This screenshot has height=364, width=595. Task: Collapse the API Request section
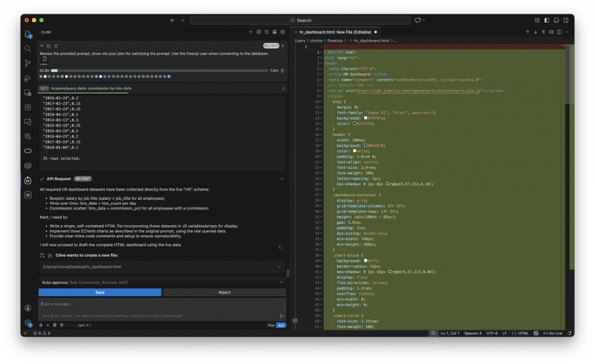pyautogui.click(x=282, y=178)
